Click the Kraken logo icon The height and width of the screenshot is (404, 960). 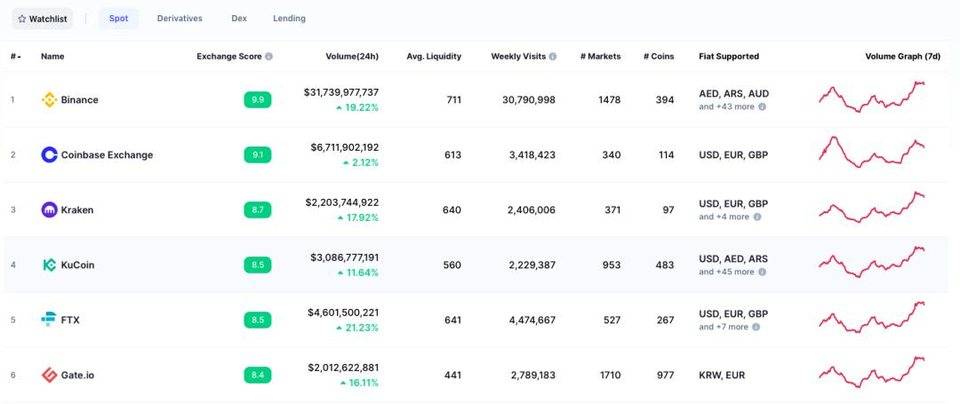tap(49, 210)
